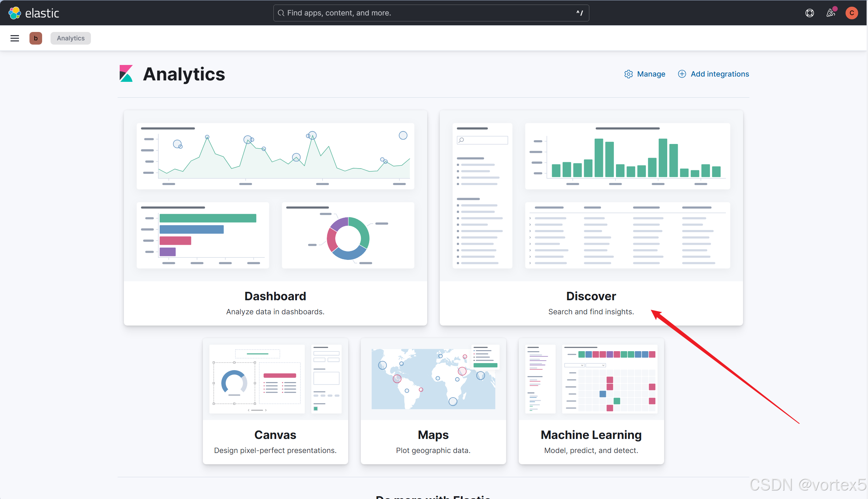Open the Machine Learning card thumbnail

pyautogui.click(x=591, y=379)
